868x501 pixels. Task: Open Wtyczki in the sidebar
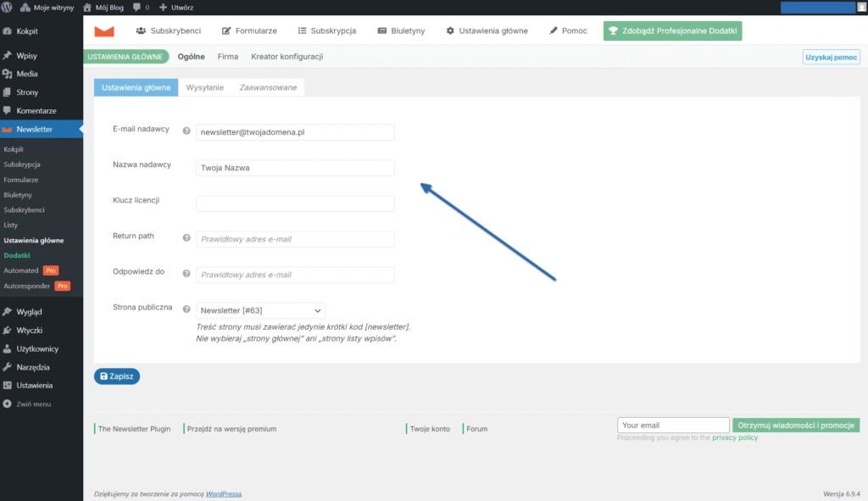(x=29, y=330)
